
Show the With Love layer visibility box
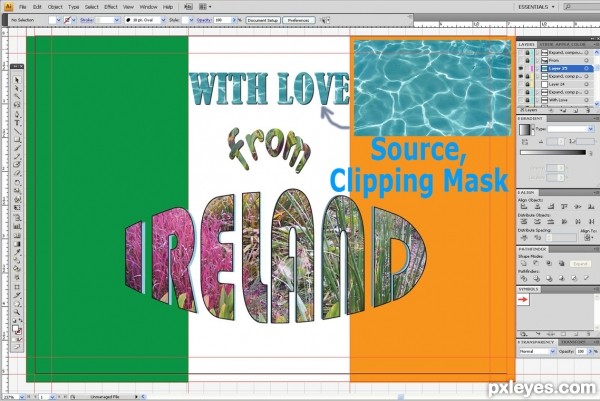tap(520, 100)
